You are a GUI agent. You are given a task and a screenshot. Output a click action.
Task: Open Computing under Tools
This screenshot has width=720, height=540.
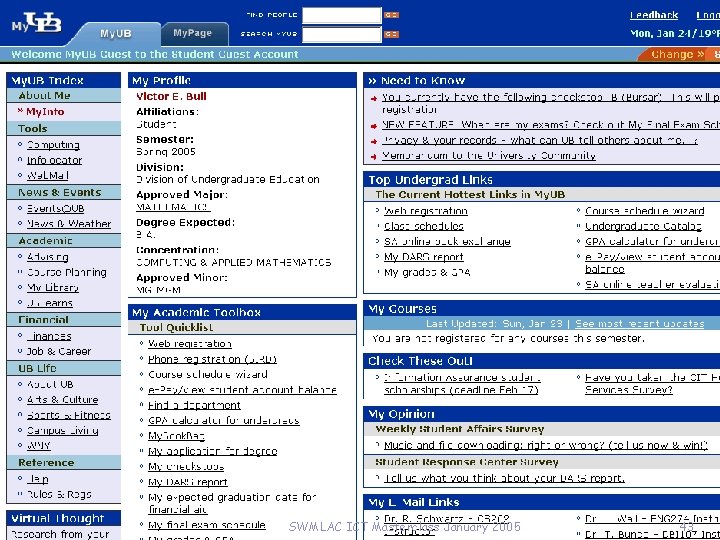pyautogui.click(x=53, y=145)
